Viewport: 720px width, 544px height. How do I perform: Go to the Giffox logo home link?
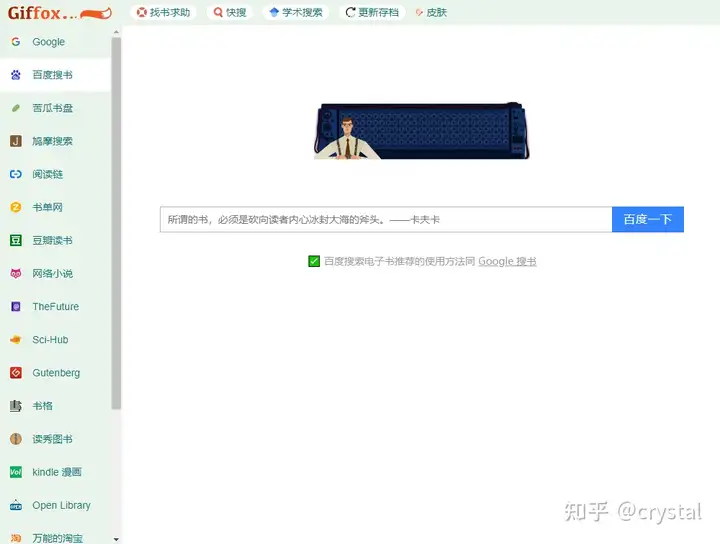pyautogui.click(x=60, y=13)
